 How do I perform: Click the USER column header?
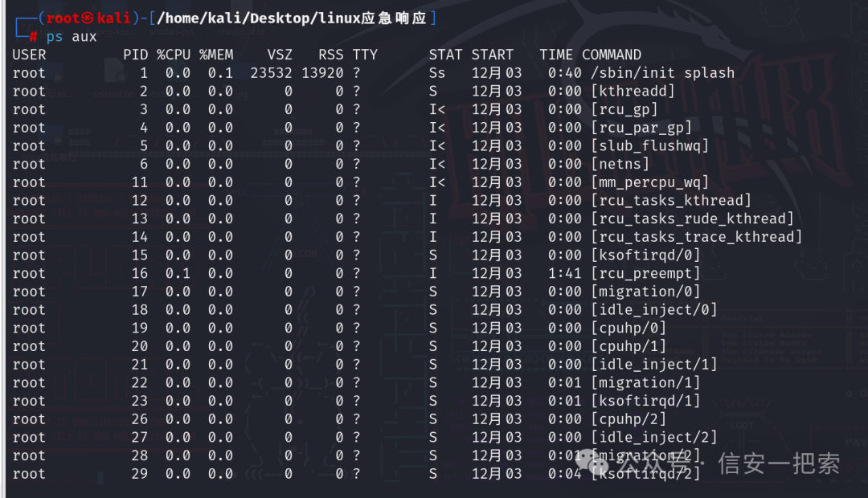pos(30,55)
